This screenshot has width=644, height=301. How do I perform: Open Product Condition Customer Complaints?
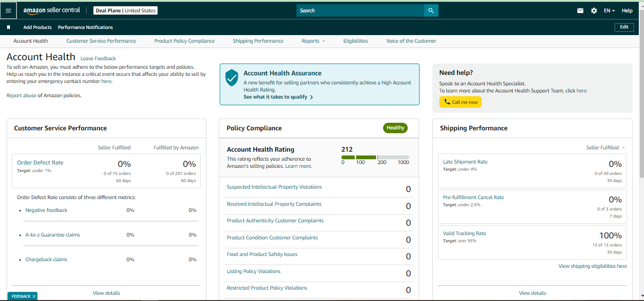(272, 238)
